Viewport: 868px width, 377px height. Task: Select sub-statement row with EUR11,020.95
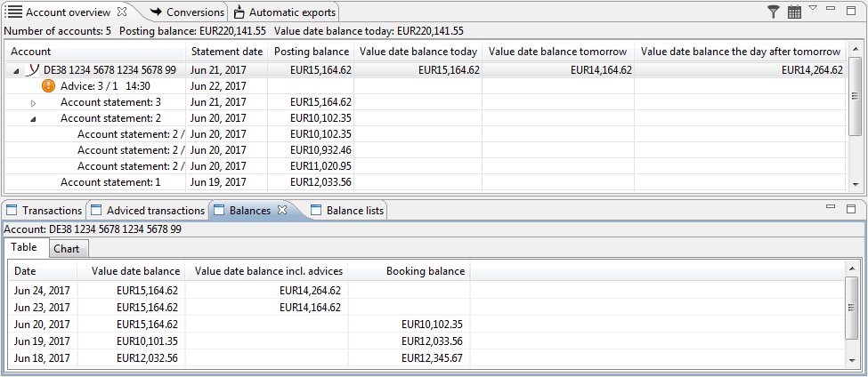point(426,166)
